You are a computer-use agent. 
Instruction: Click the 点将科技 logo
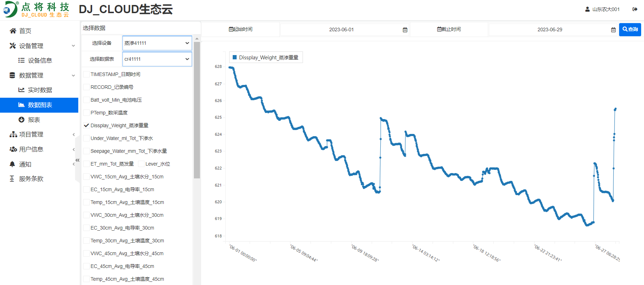coord(36,10)
